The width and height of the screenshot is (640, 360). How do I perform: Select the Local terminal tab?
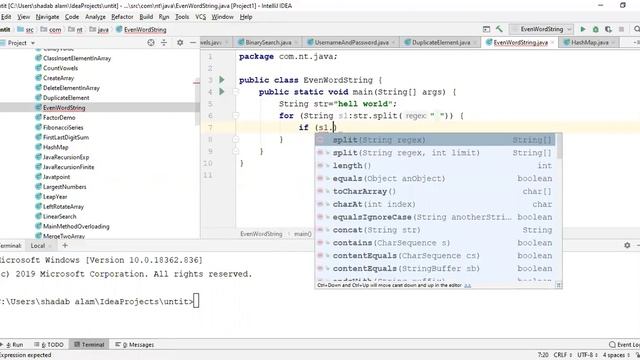point(38,246)
